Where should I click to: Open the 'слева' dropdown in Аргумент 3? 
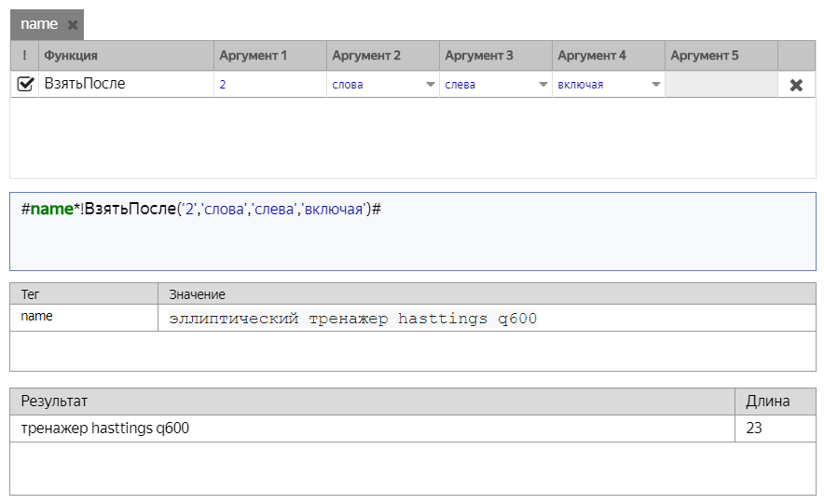(542, 85)
